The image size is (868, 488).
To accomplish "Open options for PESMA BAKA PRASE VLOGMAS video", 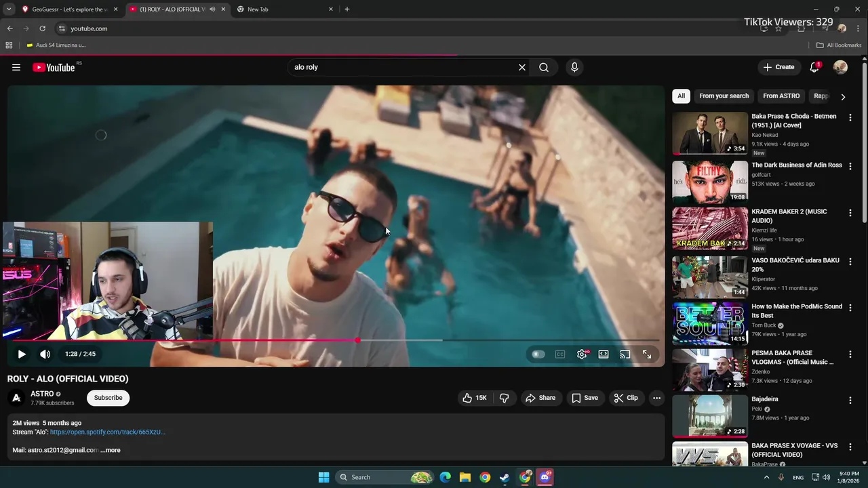I will (850, 354).
